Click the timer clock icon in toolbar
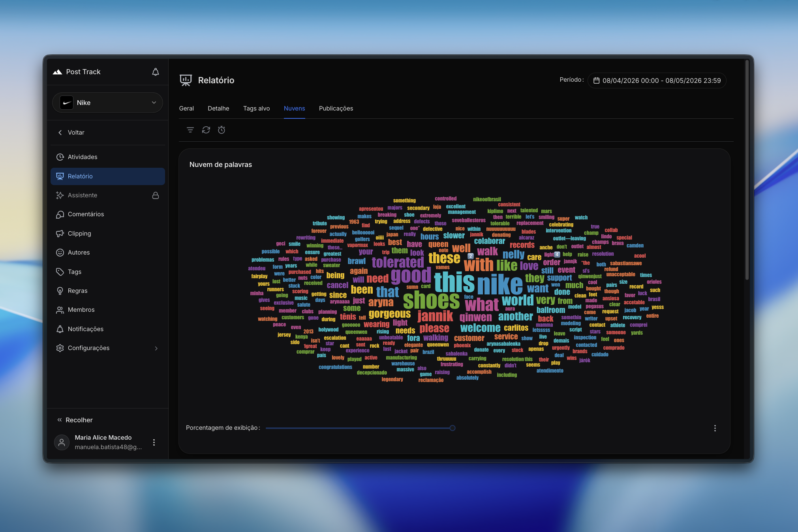The height and width of the screenshot is (532, 798). [222, 130]
